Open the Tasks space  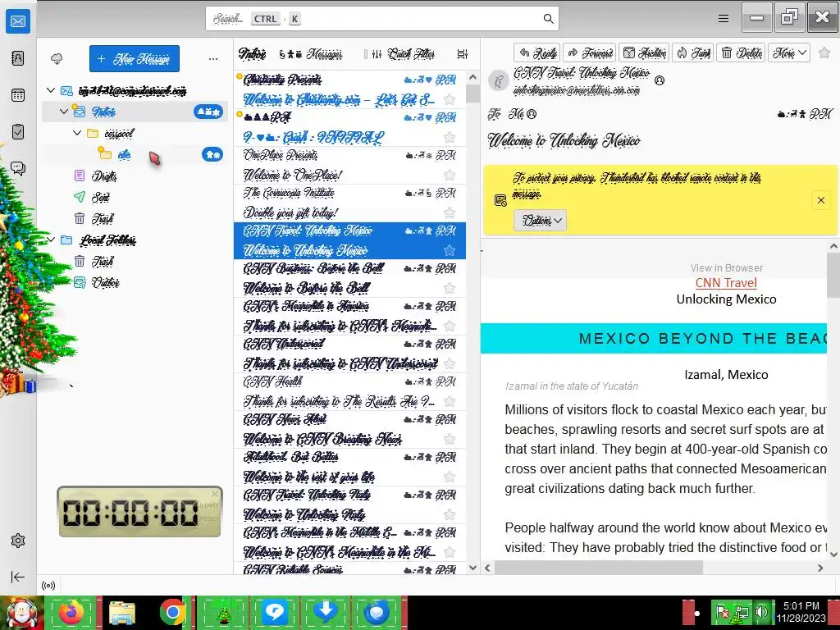click(18, 132)
